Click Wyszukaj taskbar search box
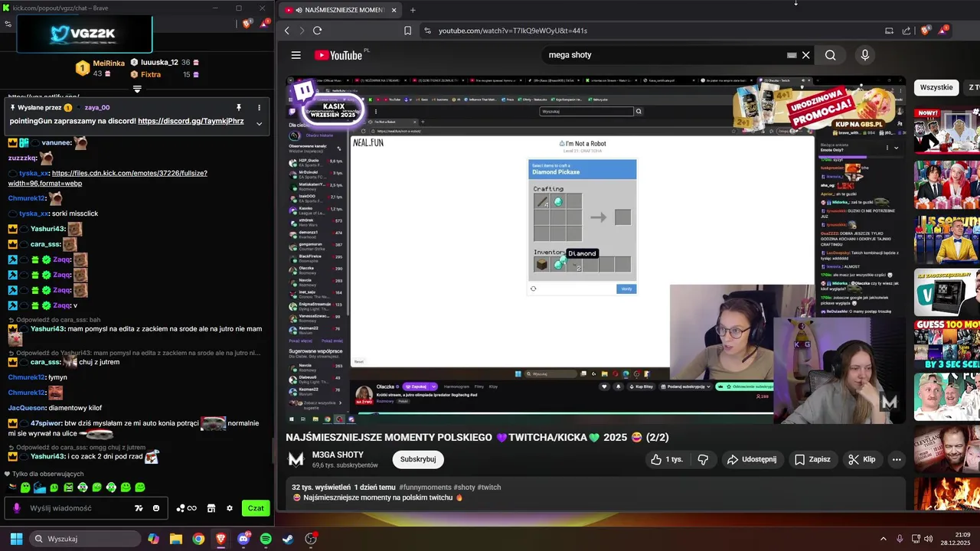The image size is (980, 551). [x=85, y=539]
